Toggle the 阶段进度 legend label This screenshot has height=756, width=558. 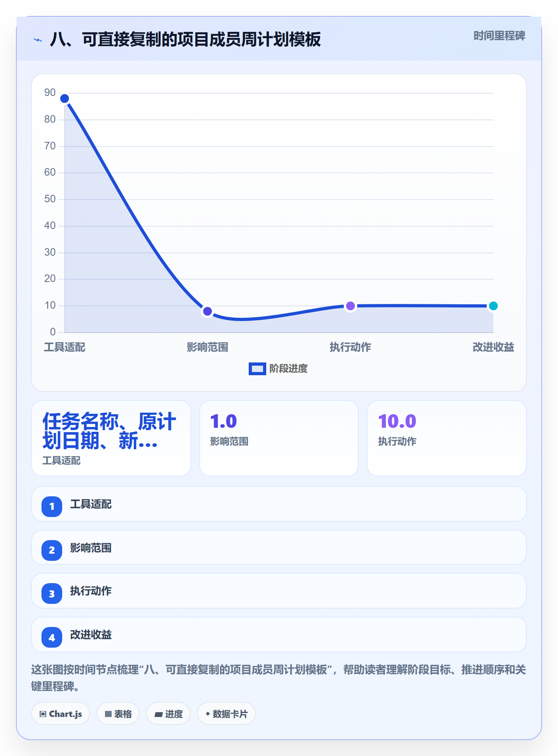coord(289,369)
